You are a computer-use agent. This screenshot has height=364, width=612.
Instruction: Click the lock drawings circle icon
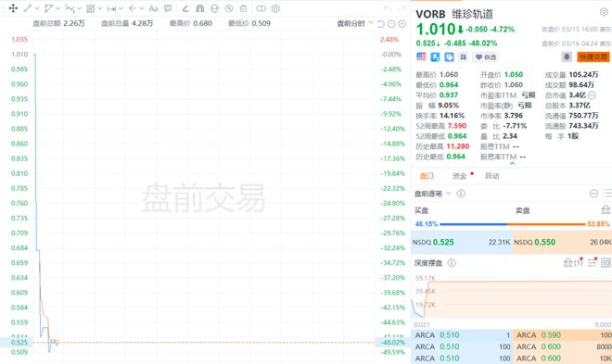[x=214, y=8]
